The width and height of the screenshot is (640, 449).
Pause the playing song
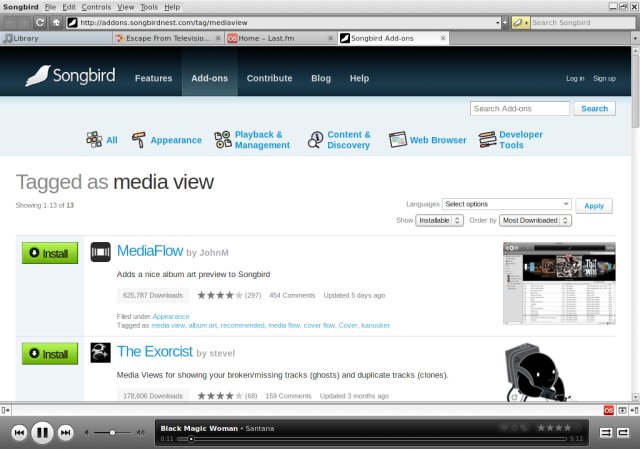[x=42, y=432]
